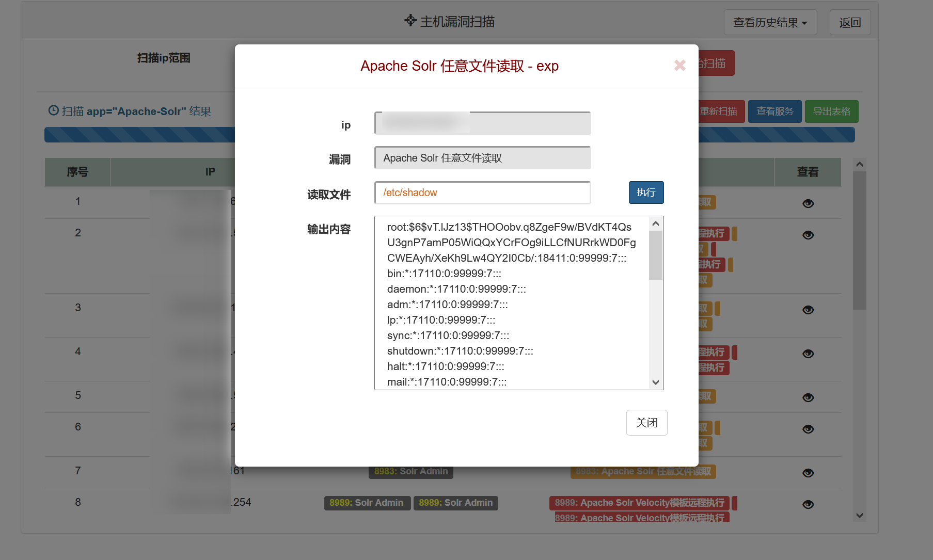Click the 扫描ip范围 label
The height and width of the screenshot is (560, 933).
(164, 58)
